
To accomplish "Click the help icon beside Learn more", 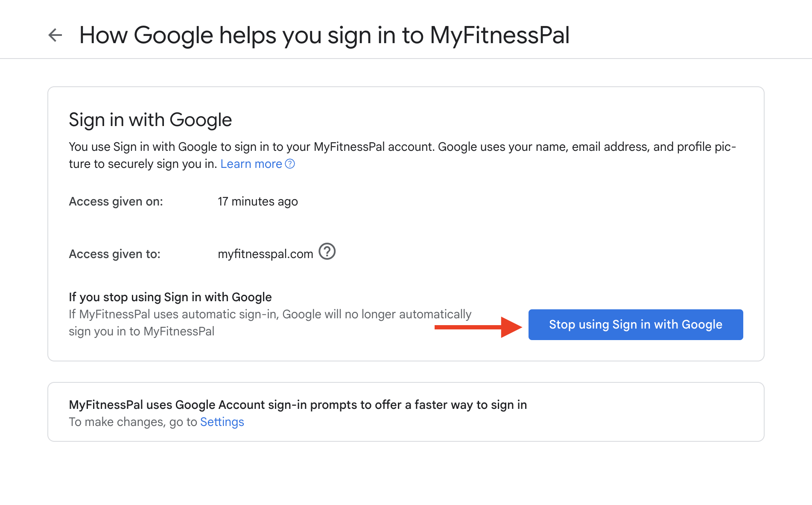I will 290,164.
